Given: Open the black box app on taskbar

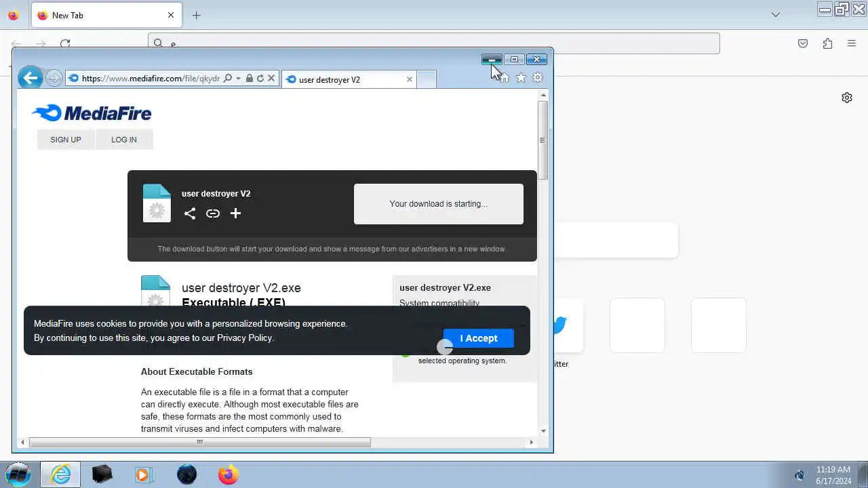Looking at the screenshot, I should pos(102,474).
